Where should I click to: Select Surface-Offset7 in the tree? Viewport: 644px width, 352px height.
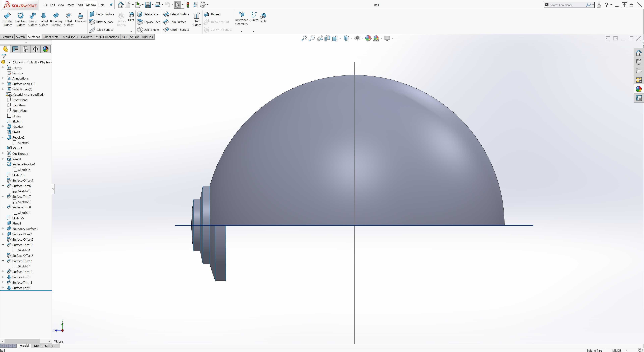coord(22,256)
